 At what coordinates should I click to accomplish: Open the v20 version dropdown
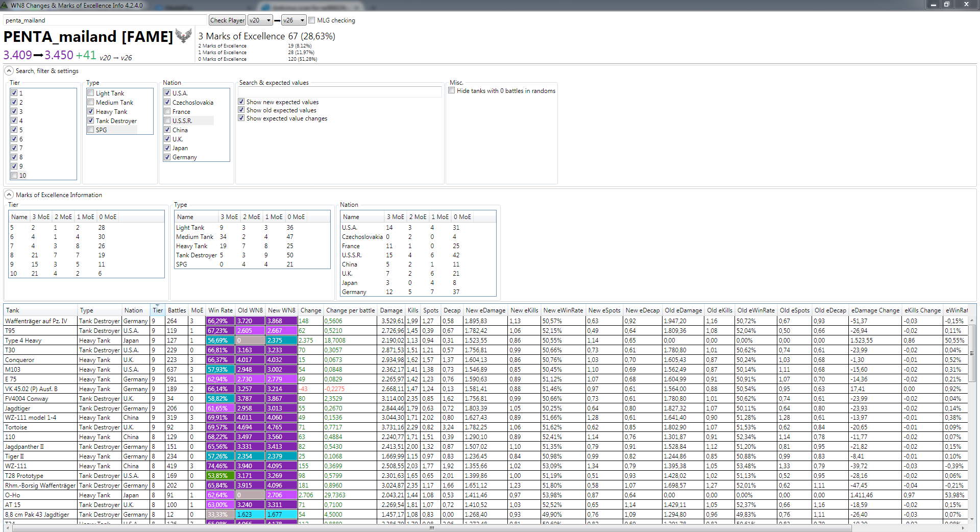tap(260, 20)
